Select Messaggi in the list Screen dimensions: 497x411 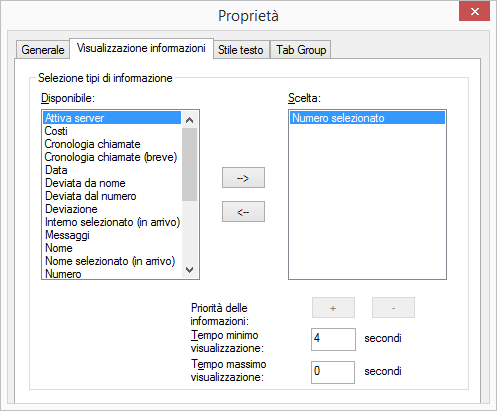tap(112, 235)
